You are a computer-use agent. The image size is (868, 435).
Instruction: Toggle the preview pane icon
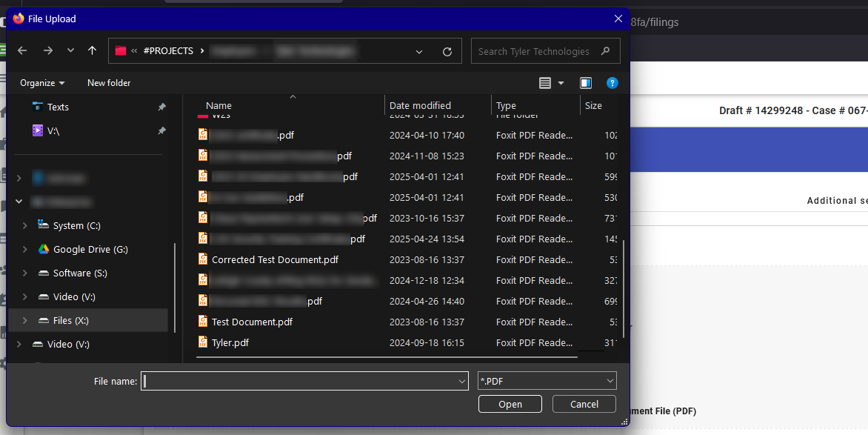[586, 83]
